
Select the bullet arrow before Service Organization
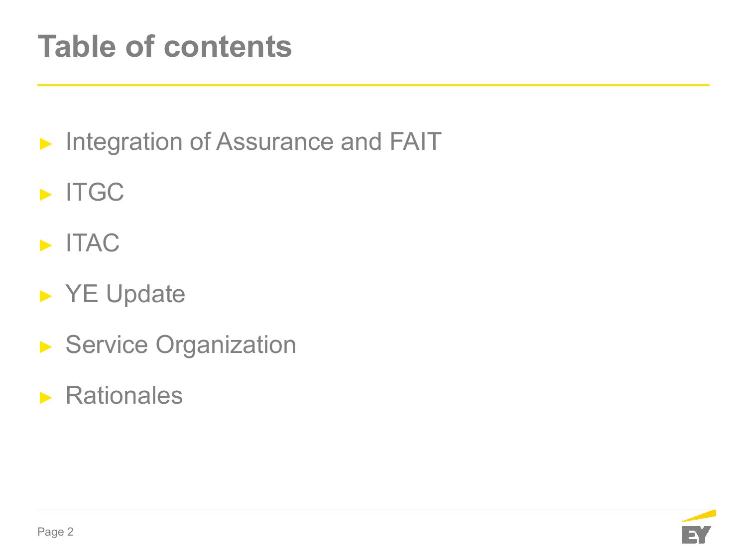(46, 347)
